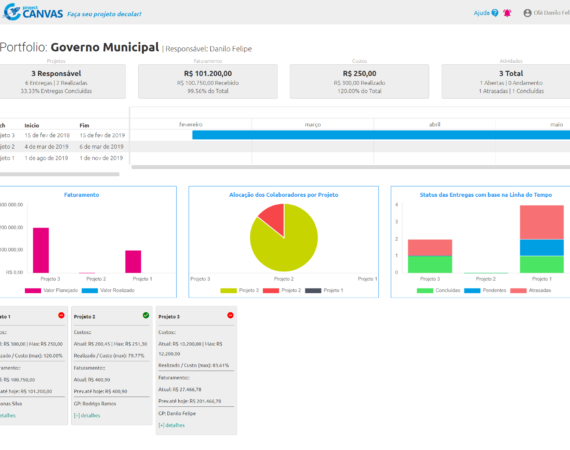Click '6 de mar de 2019' end date
The height and width of the screenshot is (450, 570).
coord(101,146)
